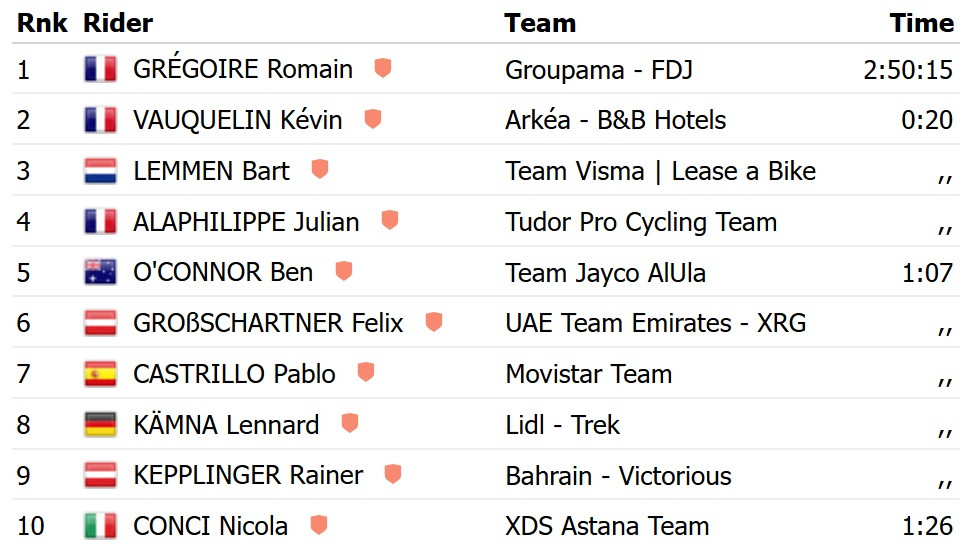Click the shield icon beside VAUQUELIN Kévin
Viewport: 969px width, 549px height.
373,119
